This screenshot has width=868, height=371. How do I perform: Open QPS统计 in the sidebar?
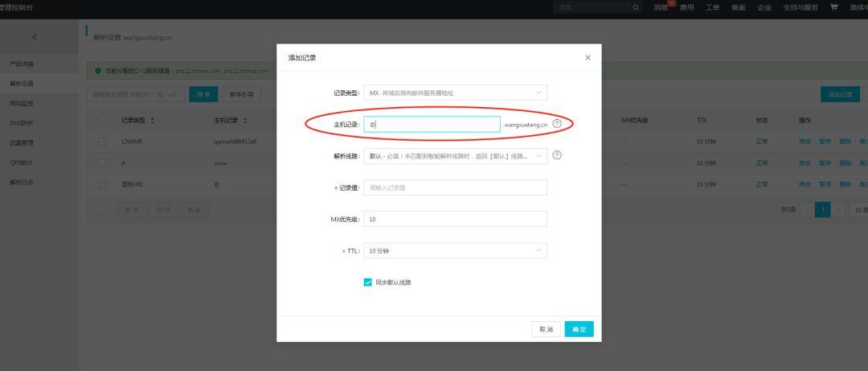point(22,163)
